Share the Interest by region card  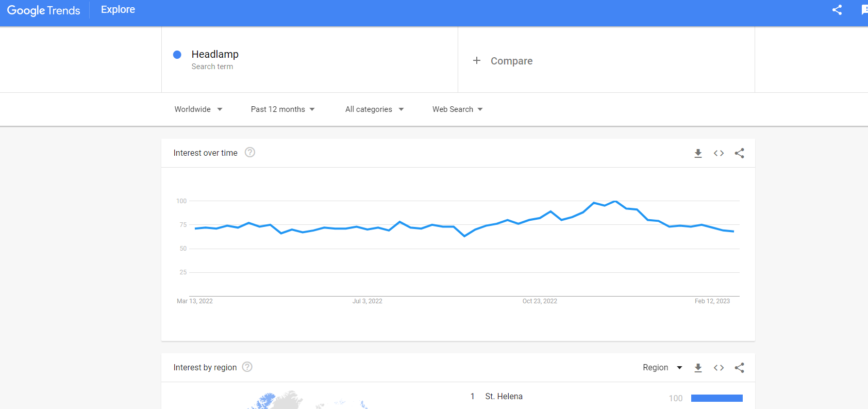[739, 368]
